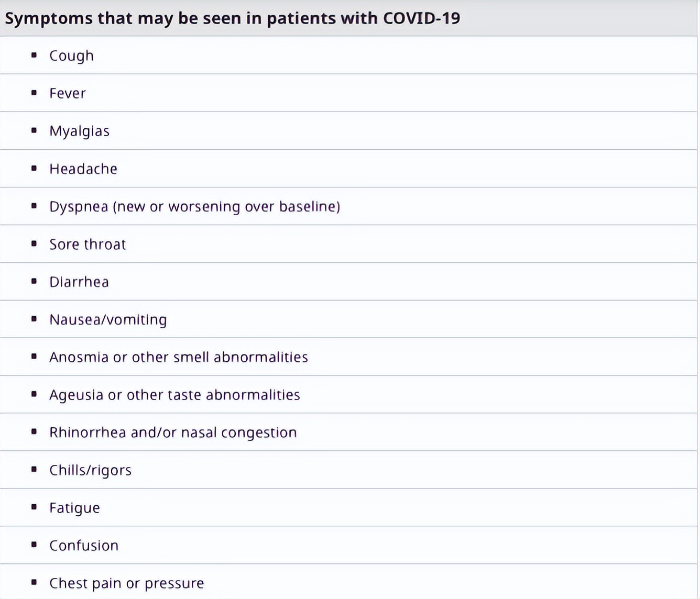Select the Fatigue row

[74, 508]
